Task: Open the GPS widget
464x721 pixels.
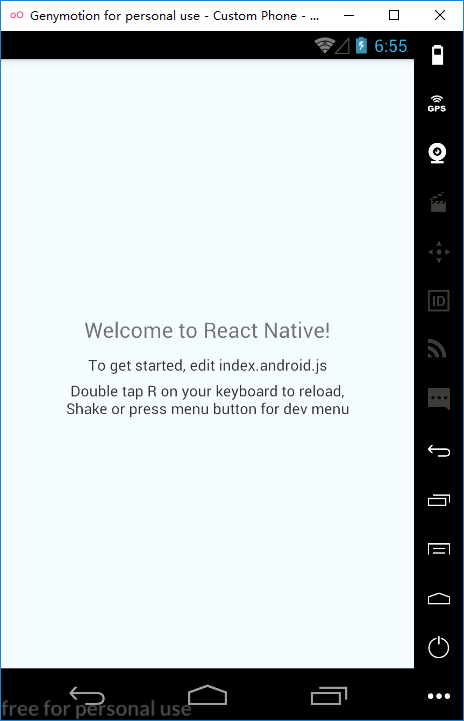Action: point(437,104)
